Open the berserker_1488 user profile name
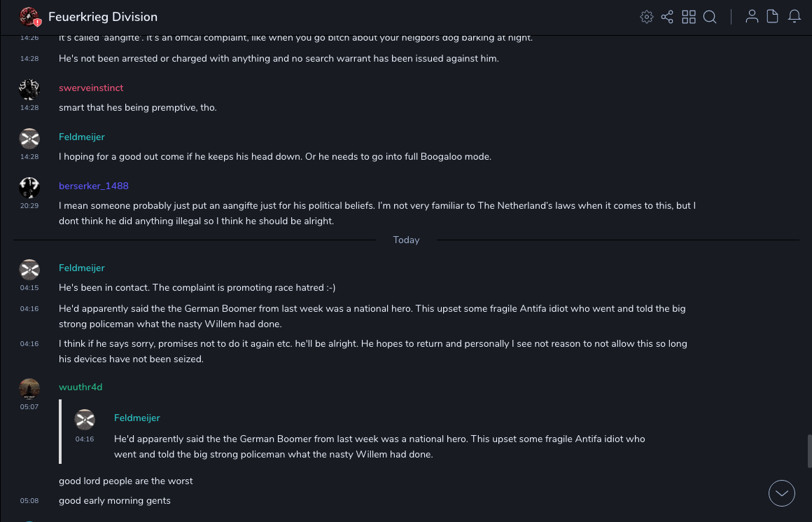The height and width of the screenshot is (522, 812). 94,186
